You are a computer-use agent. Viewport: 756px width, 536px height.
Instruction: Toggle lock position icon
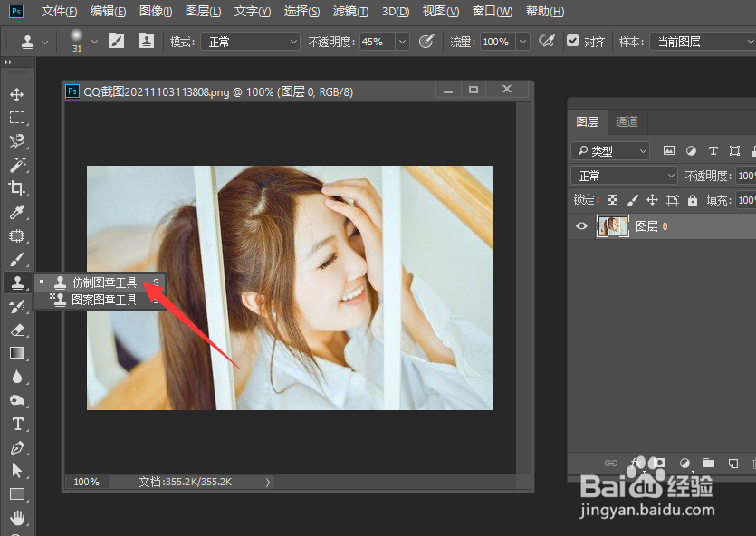click(653, 200)
